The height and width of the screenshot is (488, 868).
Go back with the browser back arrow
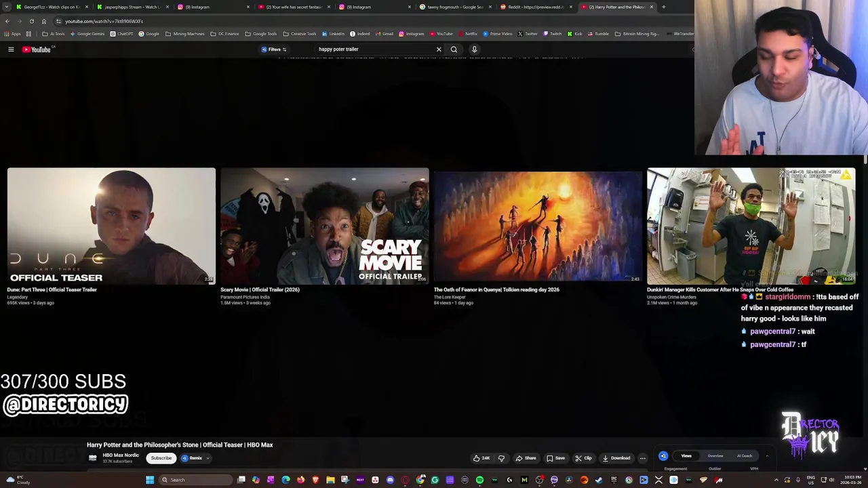click(7, 21)
